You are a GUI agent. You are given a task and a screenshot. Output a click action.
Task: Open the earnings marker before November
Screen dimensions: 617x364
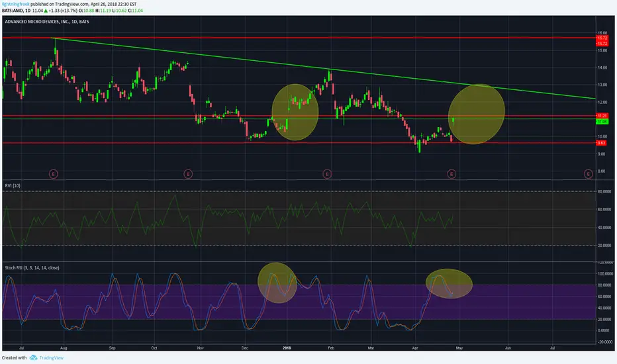[188, 173]
